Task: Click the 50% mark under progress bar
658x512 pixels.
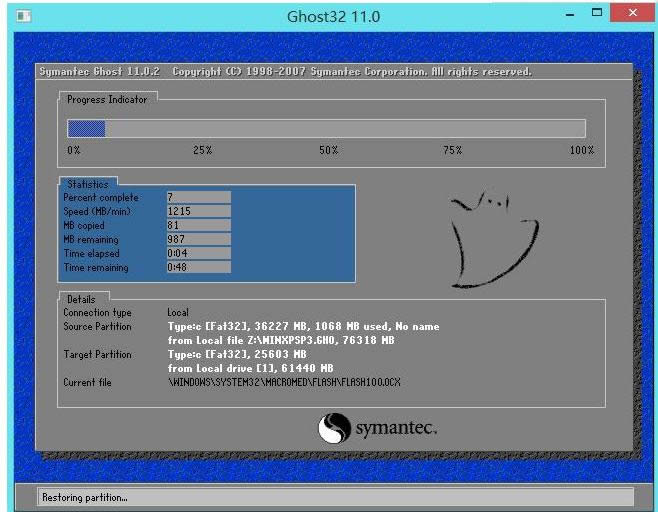Action: (328, 150)
